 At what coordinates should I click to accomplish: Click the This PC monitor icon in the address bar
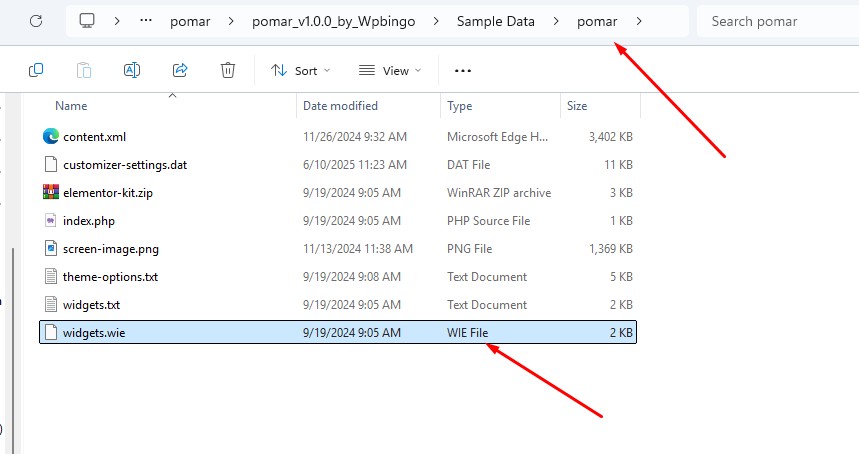pyautogui.click(x=87, y=21)
